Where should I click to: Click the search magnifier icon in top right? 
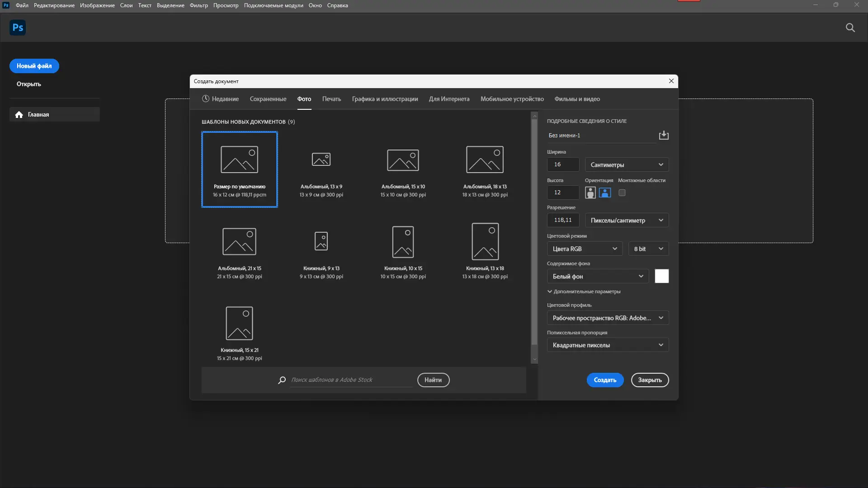850,28
